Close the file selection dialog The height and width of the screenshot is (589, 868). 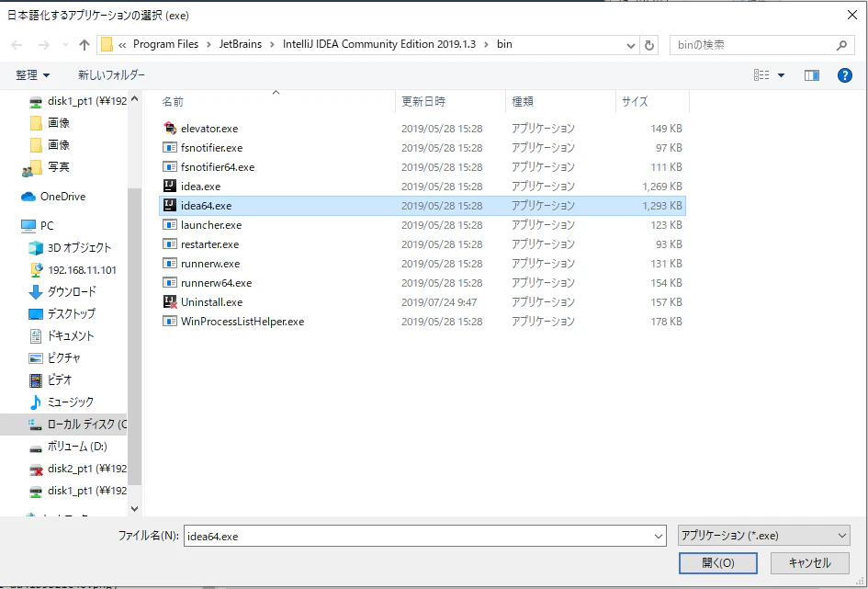coord(852,15)
